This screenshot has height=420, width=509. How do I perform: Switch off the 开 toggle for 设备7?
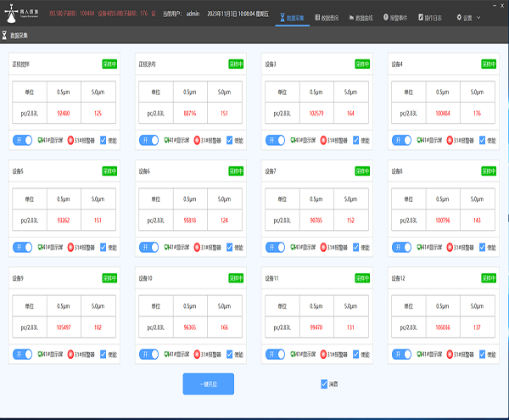[x=275, y=247]
